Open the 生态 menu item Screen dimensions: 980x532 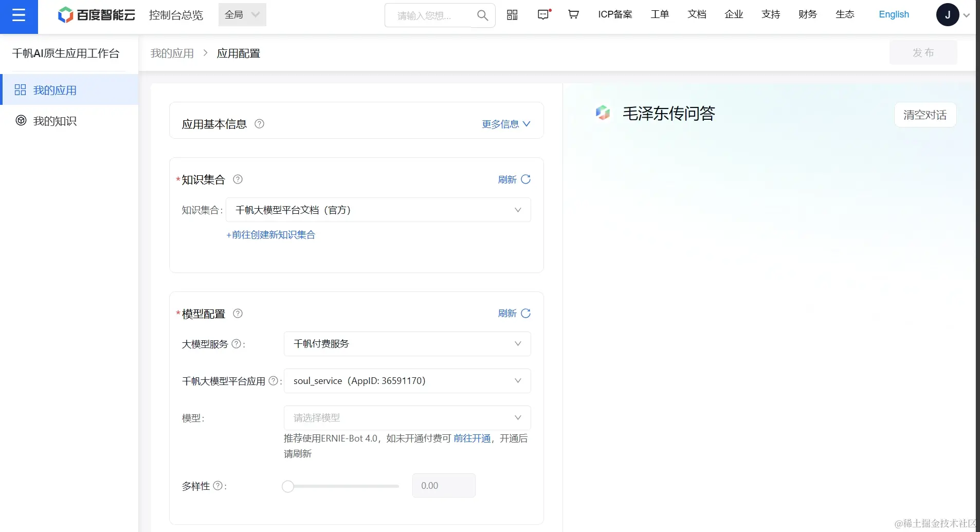[x=845, y=14]
